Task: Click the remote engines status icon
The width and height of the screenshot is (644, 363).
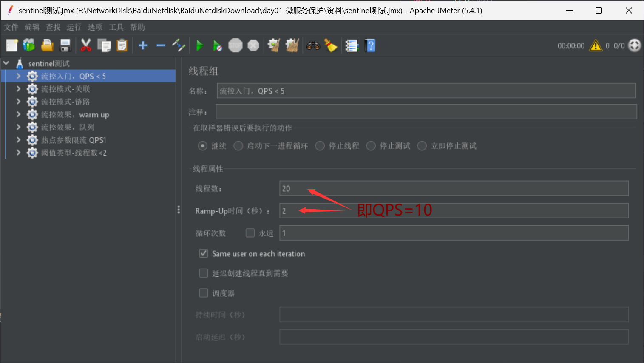Action: [634, 45]
